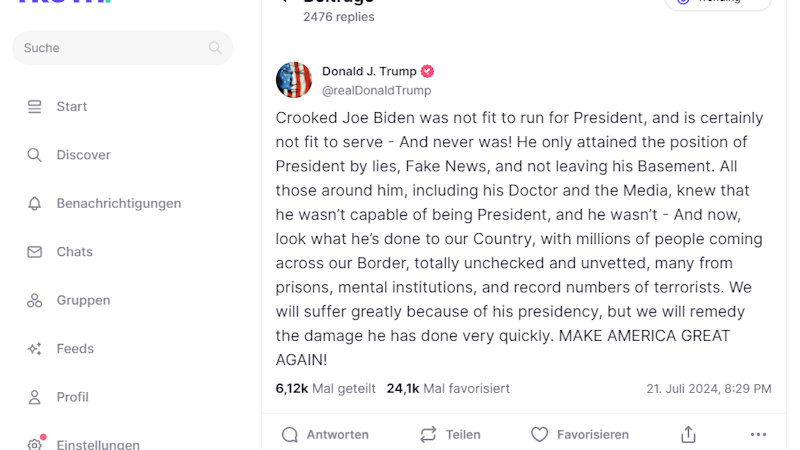Image resolution: width=800 pixels, height=450 pixels.
Task: Click the Start home icon in sidebar
Action: pyautogui.click(x=35, y=107)
